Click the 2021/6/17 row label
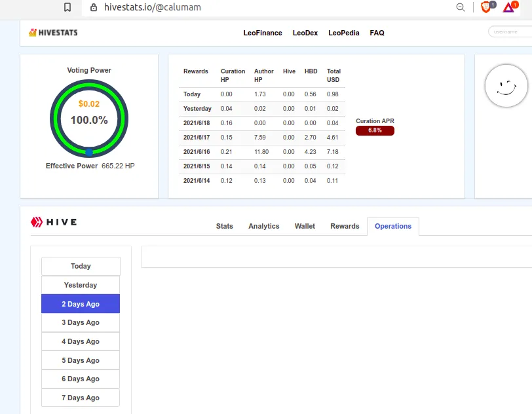 coord(197,138)
